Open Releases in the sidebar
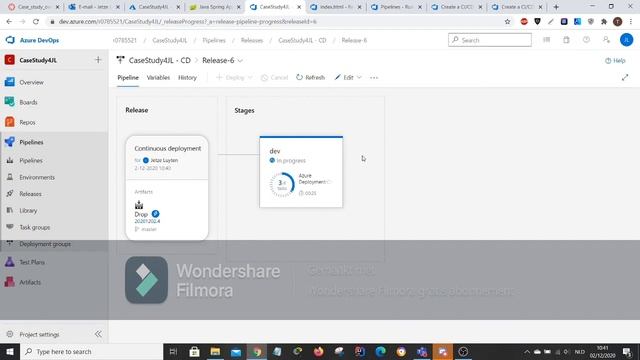The image size is (640, 360). [30, 194]
